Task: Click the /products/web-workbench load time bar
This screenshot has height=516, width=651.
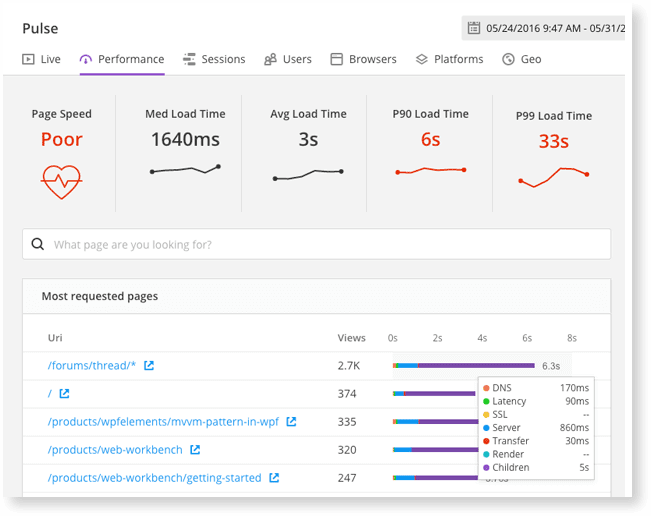Action: click(x=436, y=450)
